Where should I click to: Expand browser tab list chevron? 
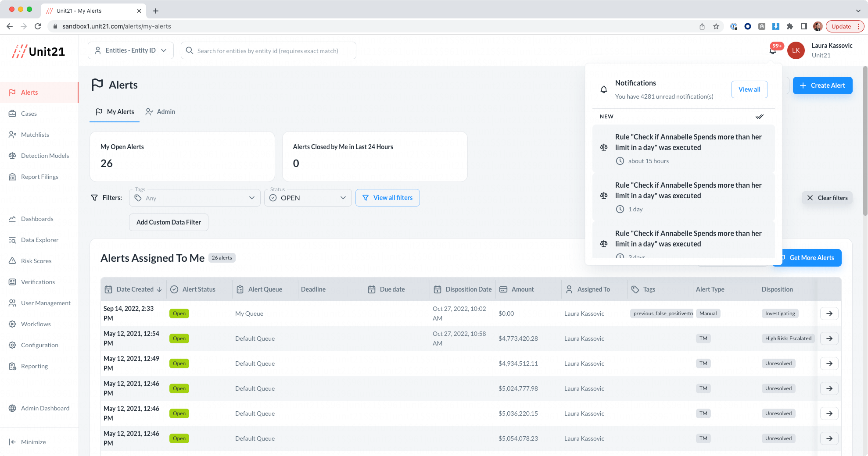click(x=858, y=11)
